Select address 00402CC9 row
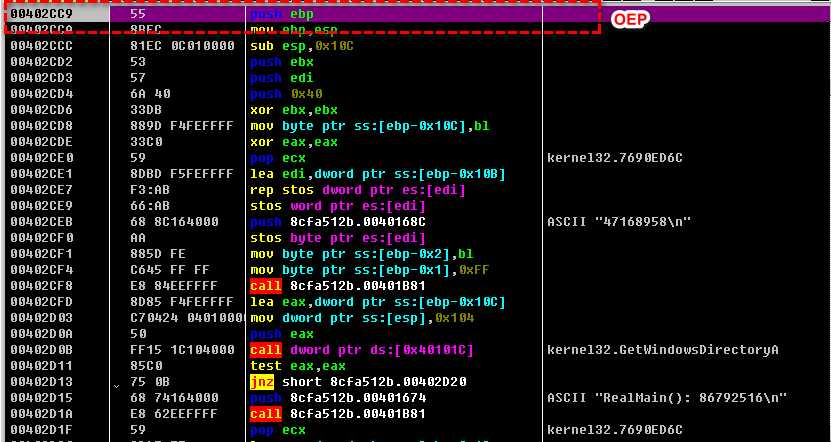 click(x=416, y=14)
